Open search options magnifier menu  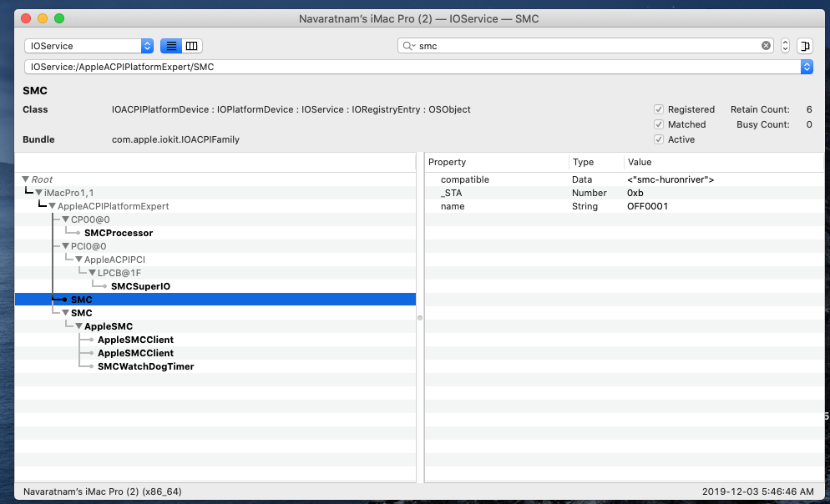coord(408,46)
